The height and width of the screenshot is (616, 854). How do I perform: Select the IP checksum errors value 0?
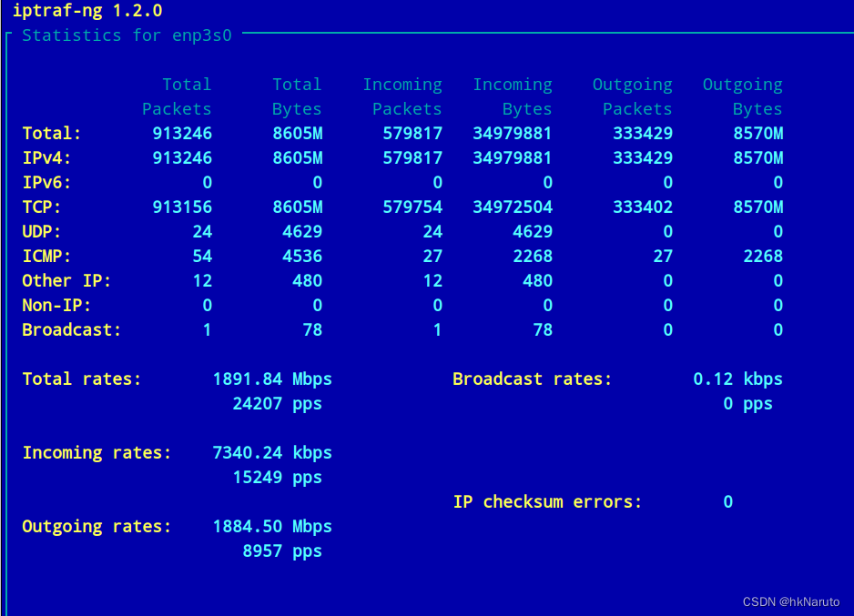(728, 501)
